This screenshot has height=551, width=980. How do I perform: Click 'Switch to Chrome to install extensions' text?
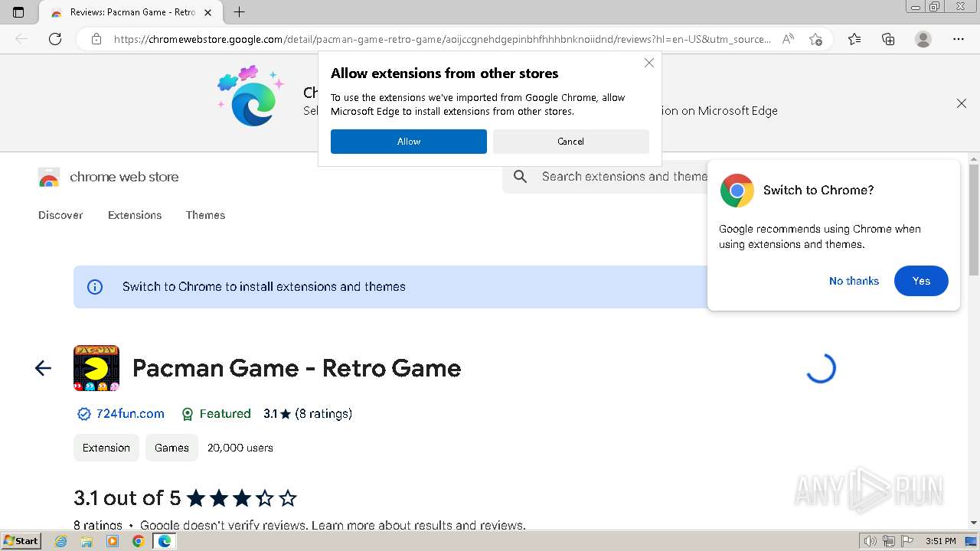pyautogui.click(x=264, y=287)
